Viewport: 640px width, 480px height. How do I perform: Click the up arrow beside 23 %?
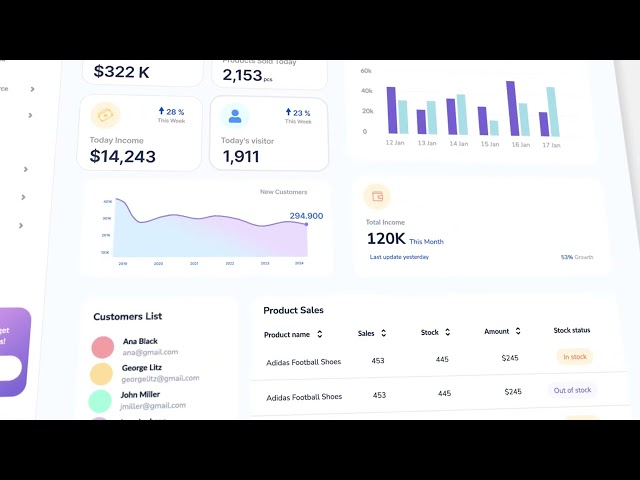(x=288, y=112)
